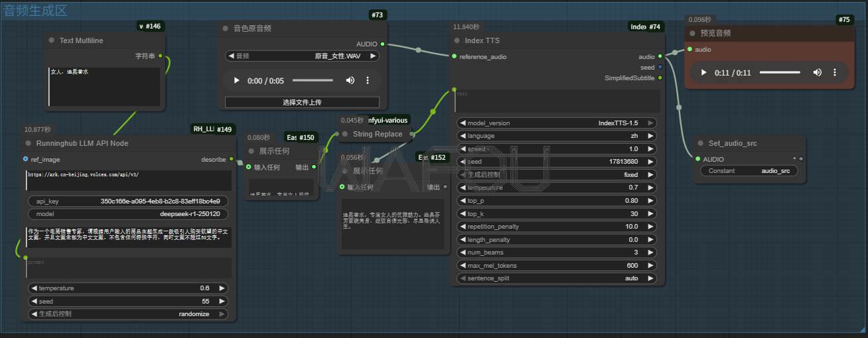
Task: Click 字符串 output port on Text Multiline
Action: 160,56
